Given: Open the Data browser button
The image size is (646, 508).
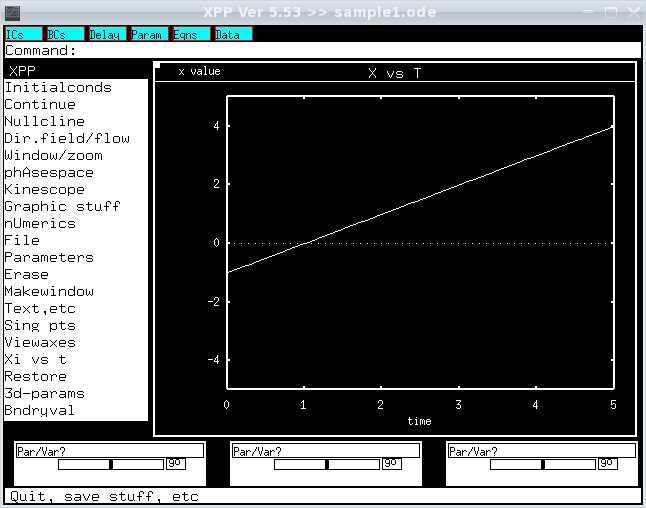Looking at the screenshot, I should tap(234, 34).
